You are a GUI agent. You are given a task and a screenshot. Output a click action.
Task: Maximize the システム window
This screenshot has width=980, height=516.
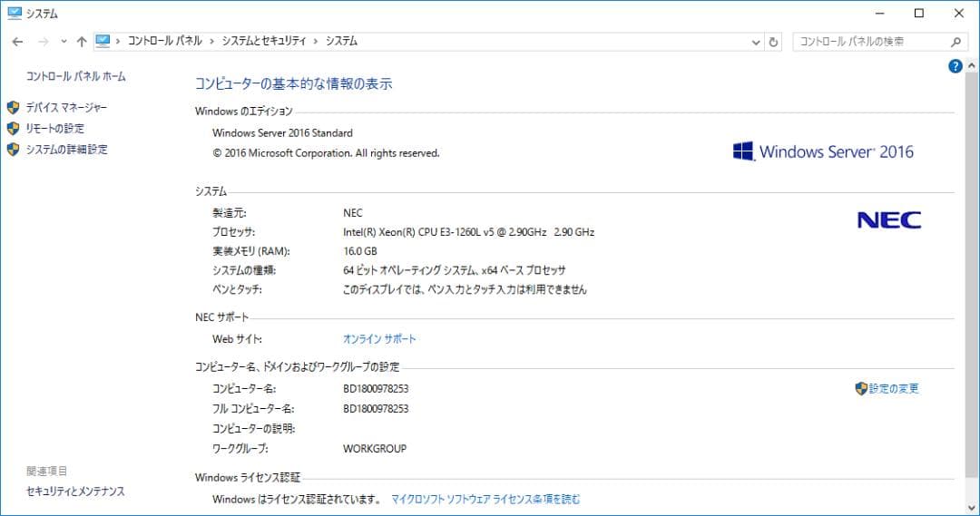918,13
